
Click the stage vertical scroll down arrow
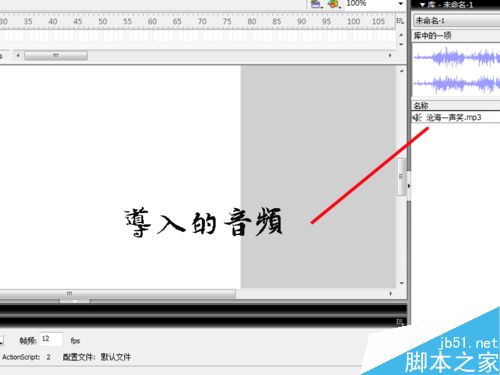click(401, 283)
